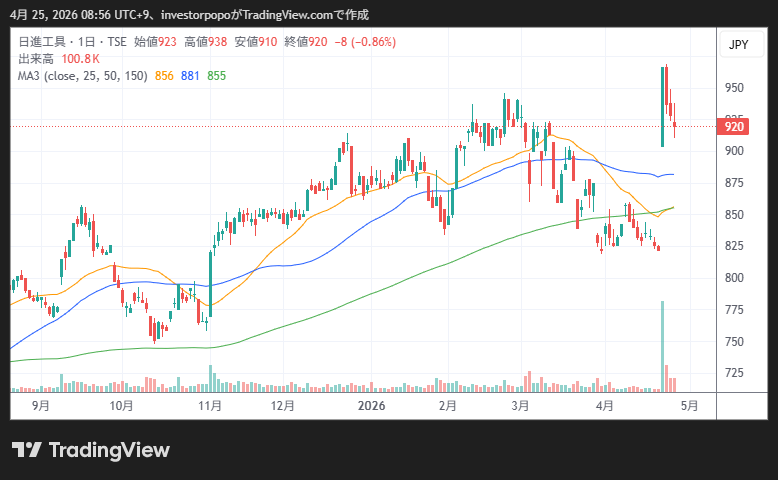778x480 pixels.
Task: Click the orange MA value 856
Action: click(x=165, y=76)
